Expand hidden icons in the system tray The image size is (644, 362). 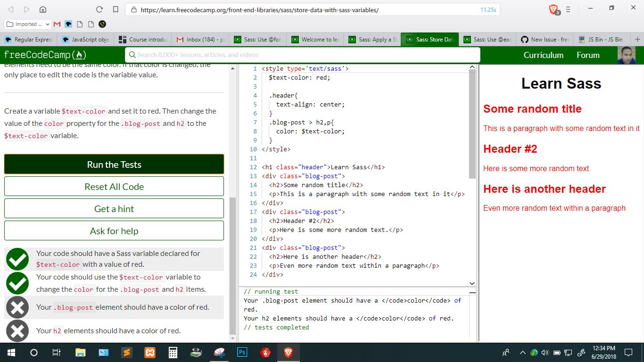[x=522, y=353]
